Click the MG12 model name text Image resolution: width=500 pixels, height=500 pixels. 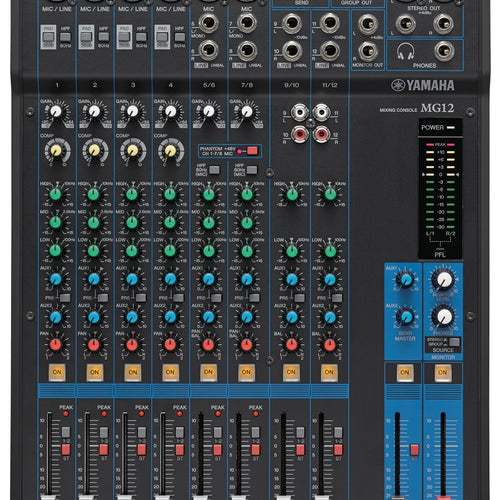437,108
